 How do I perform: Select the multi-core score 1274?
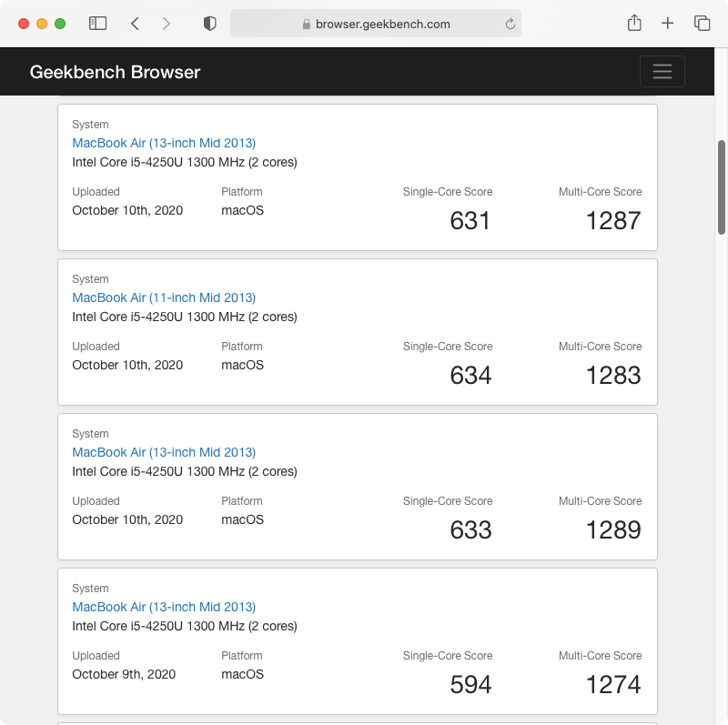tap(612, 684)
